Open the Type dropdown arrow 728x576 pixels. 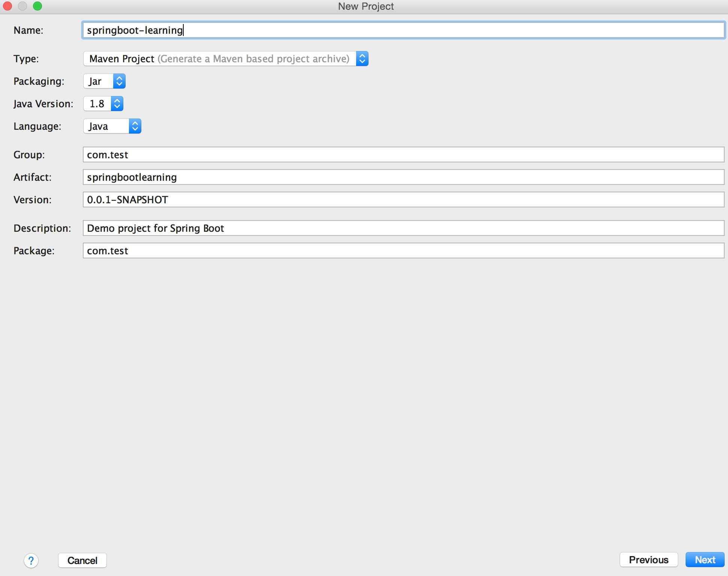click(362, 59)
